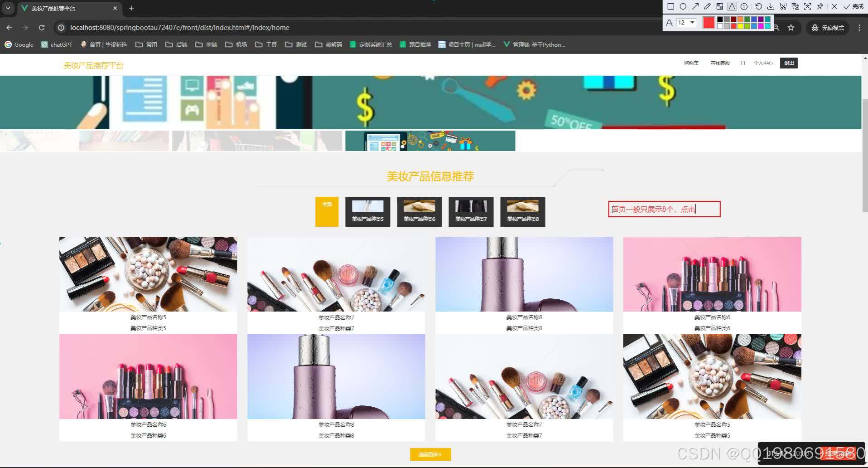Pick the white color swatch
Screen dimensions: 868x468
point(720,26)
